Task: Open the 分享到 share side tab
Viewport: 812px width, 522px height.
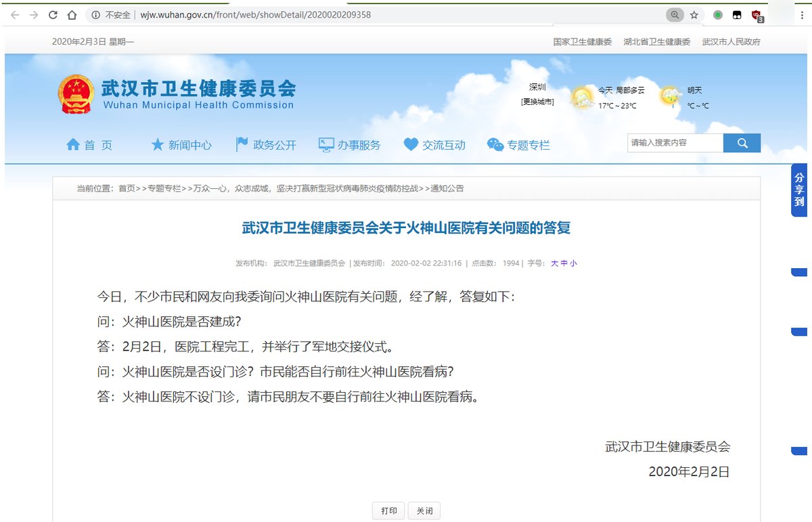Action: 799,190
